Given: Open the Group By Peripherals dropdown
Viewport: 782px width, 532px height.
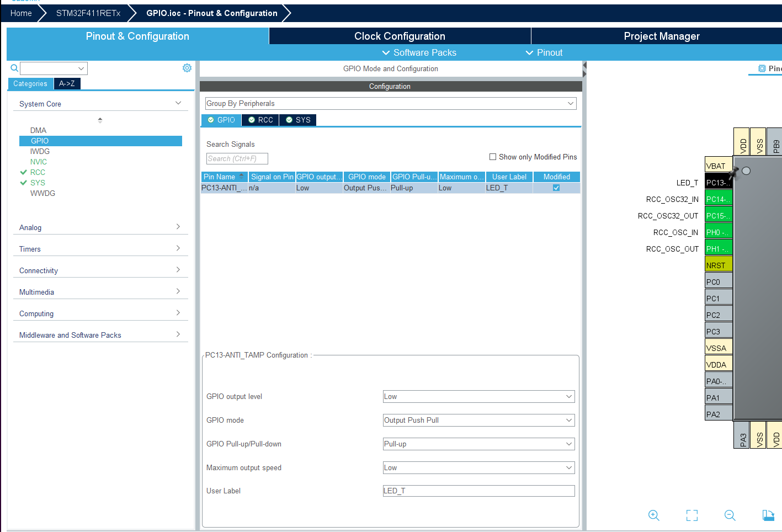Looking at the screenshot, I should pyautogui.click(x=390, y=103).
